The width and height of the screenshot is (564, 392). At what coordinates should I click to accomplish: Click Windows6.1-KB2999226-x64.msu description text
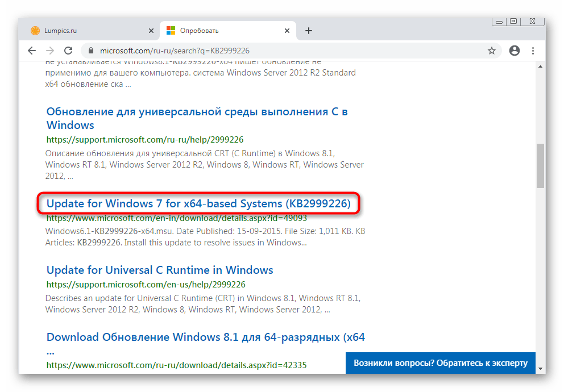coord(205,237)
